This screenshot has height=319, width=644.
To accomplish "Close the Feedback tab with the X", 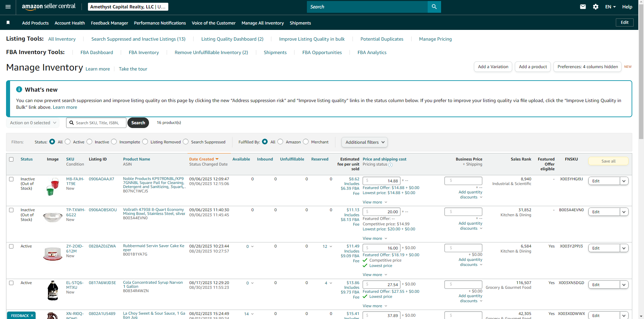I will (x=32, y=316).
